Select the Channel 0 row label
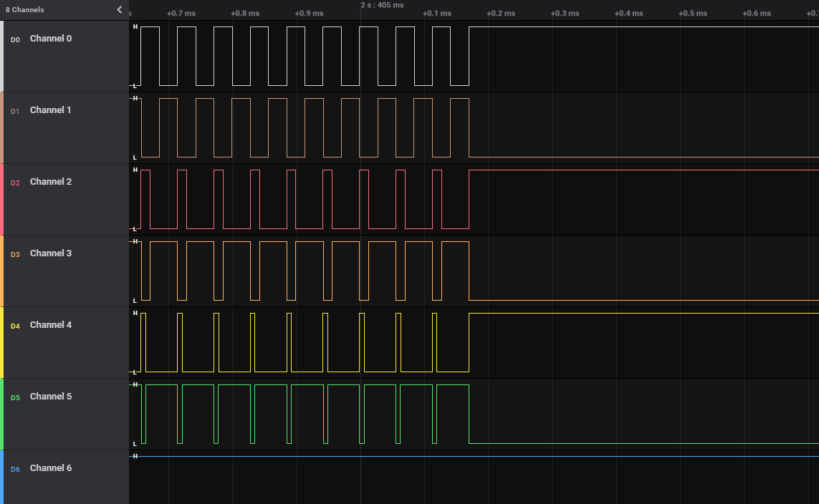Image resolution: width=819 pixels, height=504 pixels. click(51, 39)
